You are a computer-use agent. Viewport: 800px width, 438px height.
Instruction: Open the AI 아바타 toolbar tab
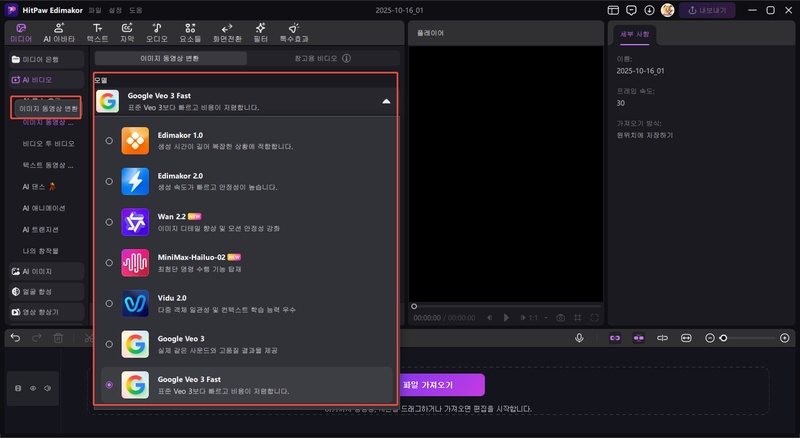click(x=59, y=32)
